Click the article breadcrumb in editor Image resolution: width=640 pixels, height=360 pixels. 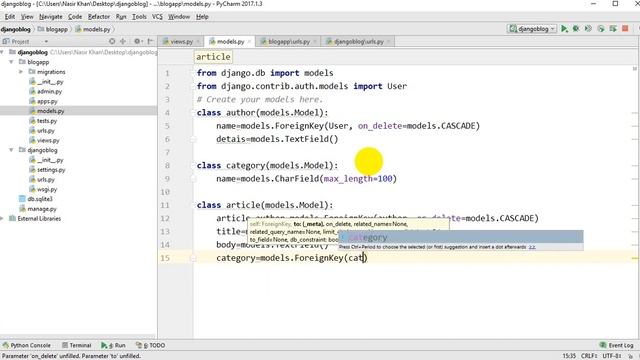(x=213, y=57)
